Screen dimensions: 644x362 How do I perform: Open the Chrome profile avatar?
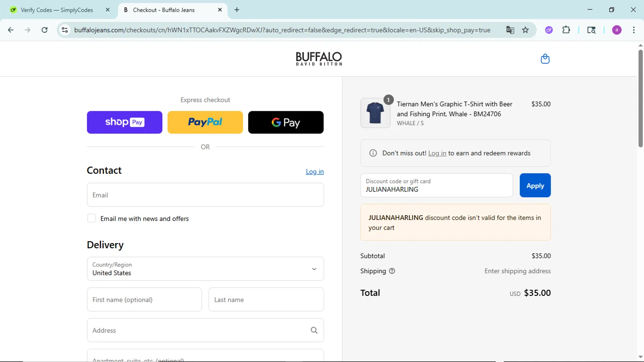[x=617, y=30]
